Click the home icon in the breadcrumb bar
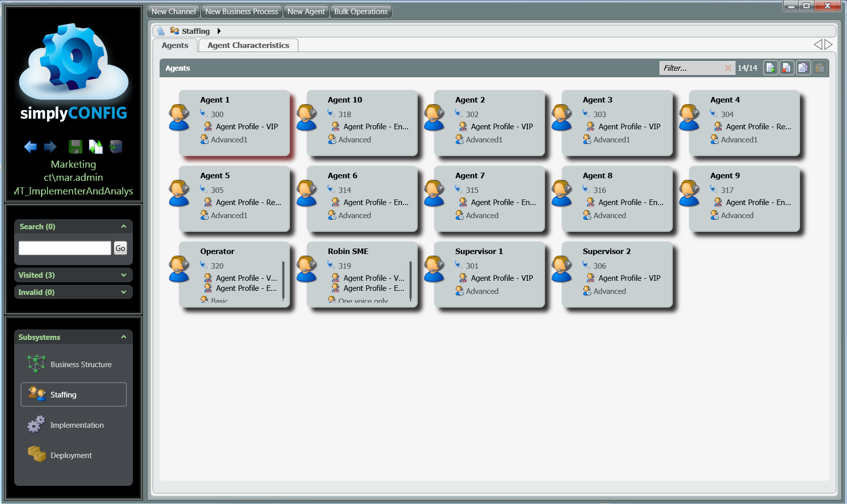Image resolution: width=847 pixels, height=504 pixels. click(x=161, y=31)
